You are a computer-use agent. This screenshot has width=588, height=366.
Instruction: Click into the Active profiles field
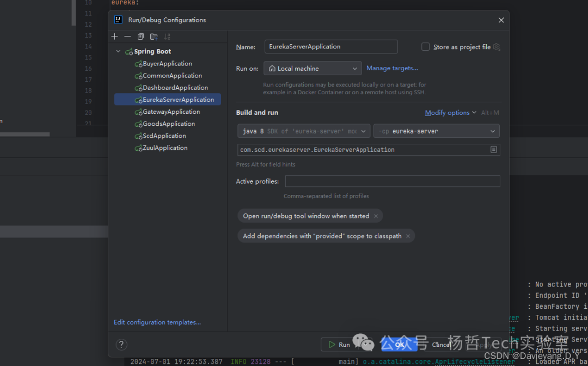coord(392,181)
